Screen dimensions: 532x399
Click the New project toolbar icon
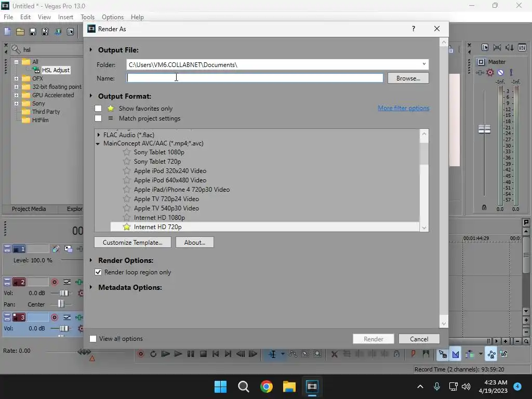pyautogui.click(x=7, y=32)
